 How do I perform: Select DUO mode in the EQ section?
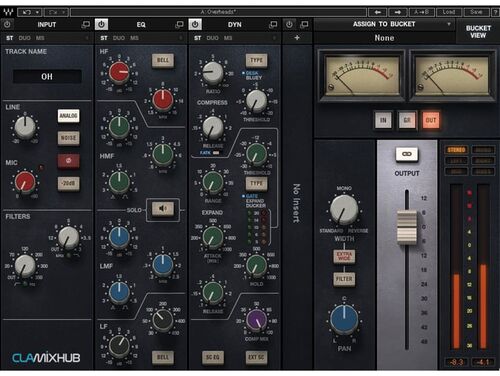(x=119, y=38)
